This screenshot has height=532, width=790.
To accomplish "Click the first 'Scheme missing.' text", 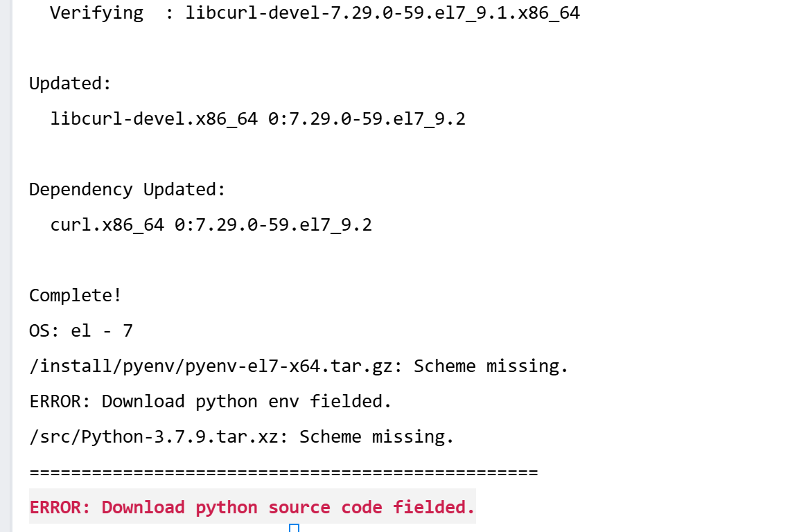I will (x=491, y=366).
